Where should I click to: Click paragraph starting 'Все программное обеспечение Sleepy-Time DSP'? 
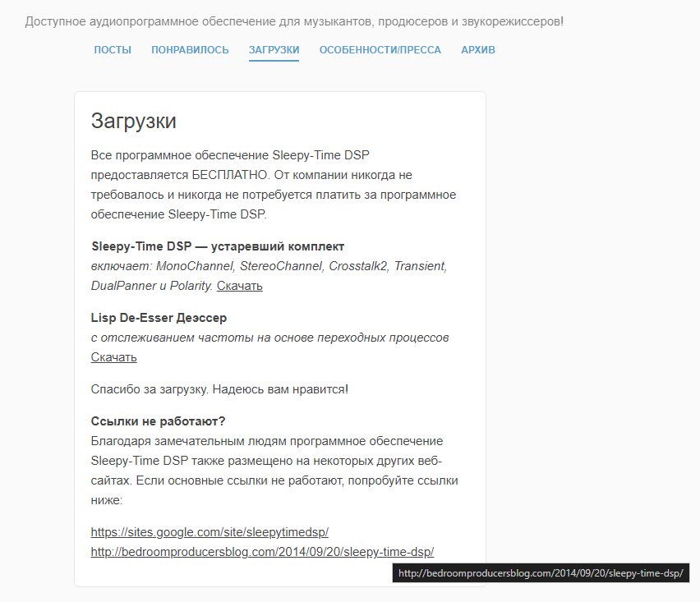pos(274,185)
